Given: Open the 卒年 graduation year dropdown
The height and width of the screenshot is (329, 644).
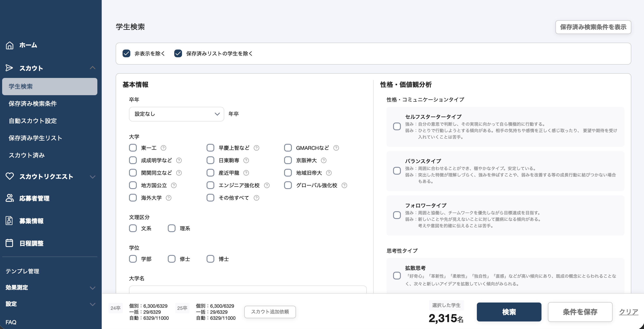Looking at the screenshot, I should pyautogui.click(x=176, y=114).
